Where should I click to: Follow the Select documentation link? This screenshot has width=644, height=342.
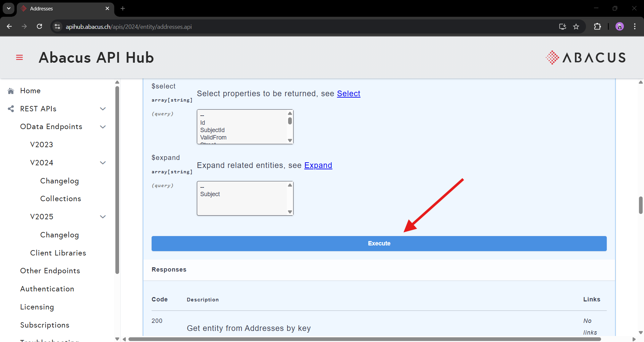coord(348,94)
